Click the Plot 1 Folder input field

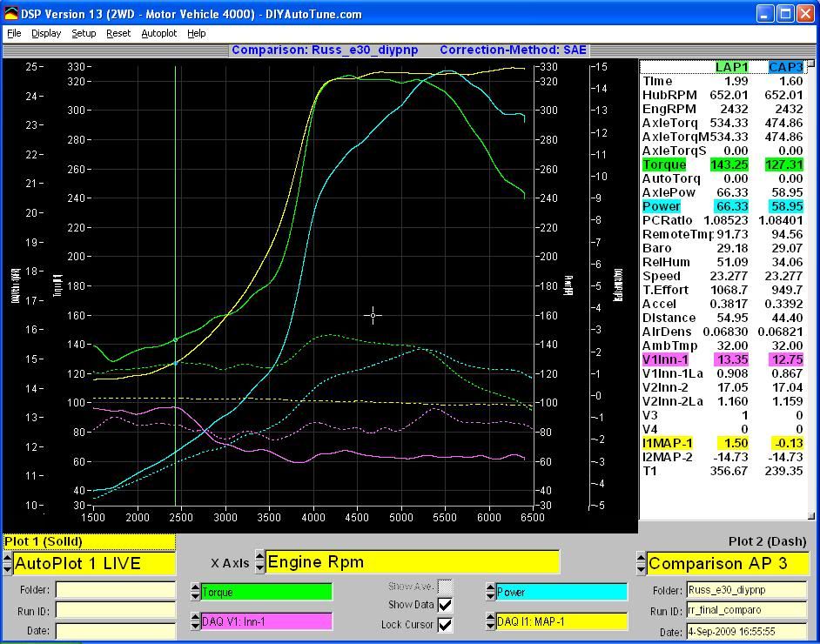[116, 590]
